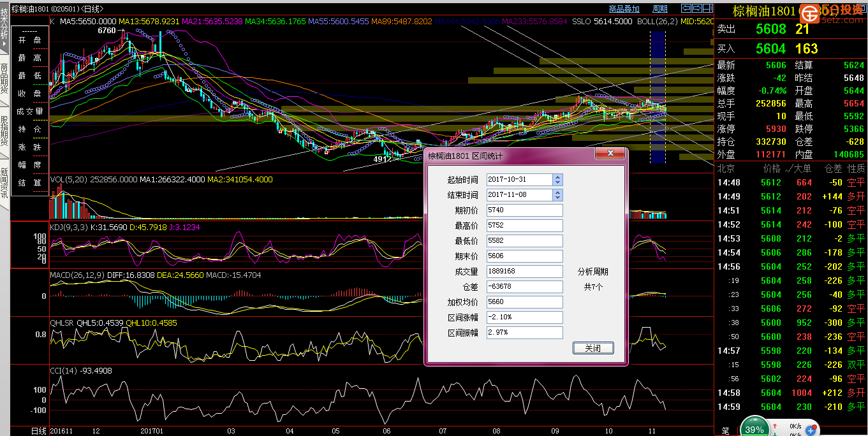Increase the 结束时间 date stepper
868x436 pixels.
pos(558,193)
